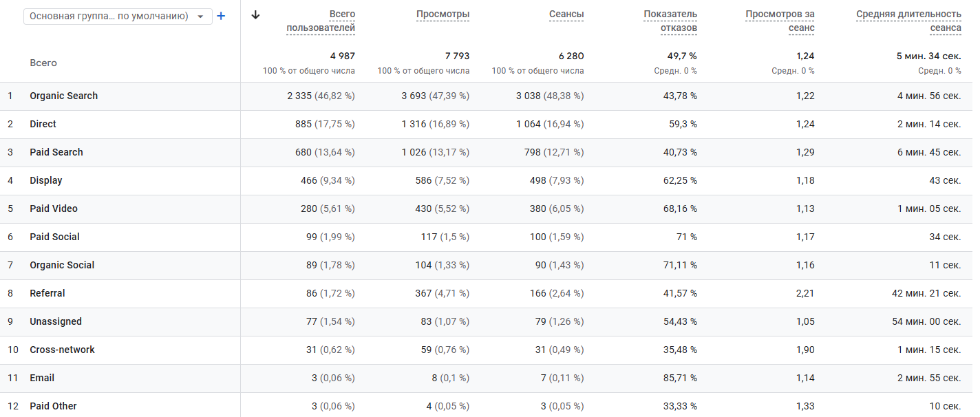Click the Paid Social row label
The image size is (980, 417).
tap(54, 237)
